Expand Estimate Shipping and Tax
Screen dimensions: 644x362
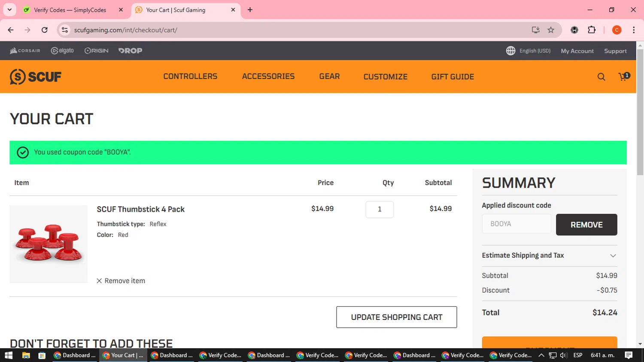click(549, 256)
